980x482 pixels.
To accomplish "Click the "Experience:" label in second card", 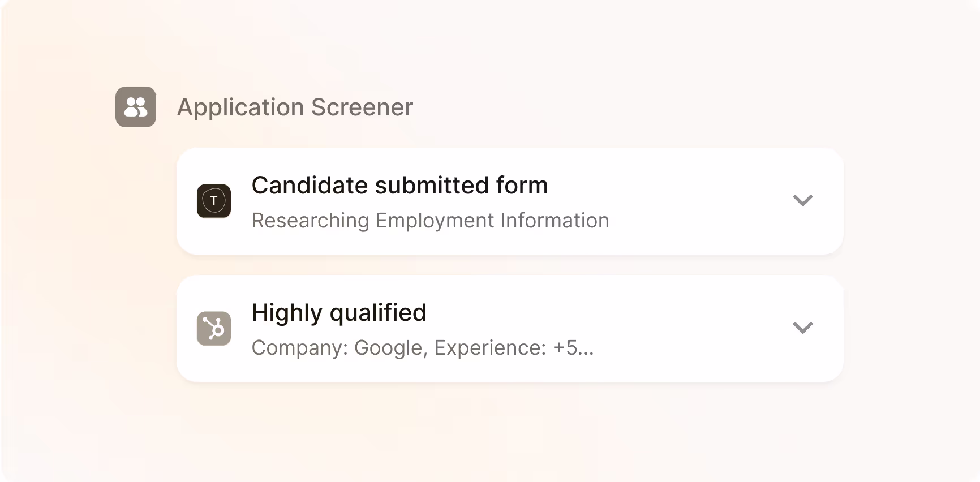I will click(490, 348).
